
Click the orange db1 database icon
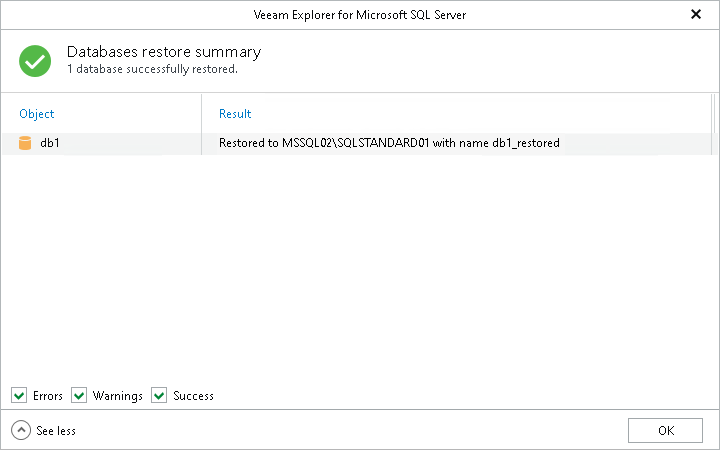(x=26, y=144)
